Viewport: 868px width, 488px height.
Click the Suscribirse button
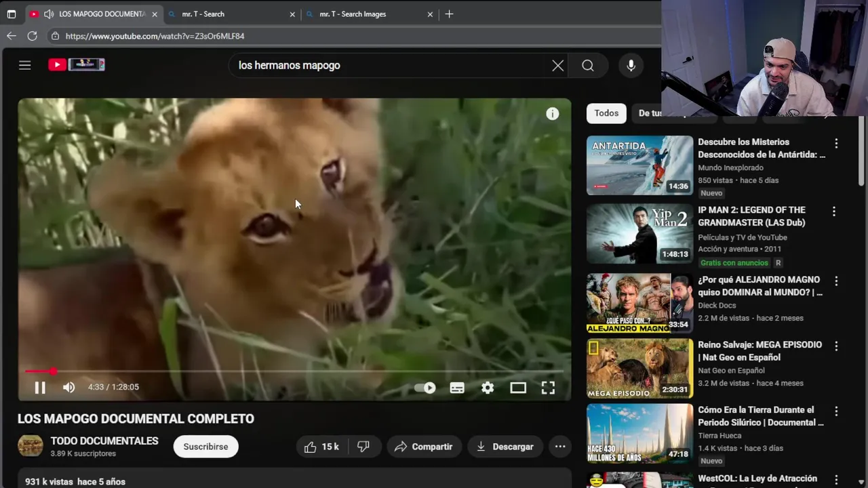205,447
